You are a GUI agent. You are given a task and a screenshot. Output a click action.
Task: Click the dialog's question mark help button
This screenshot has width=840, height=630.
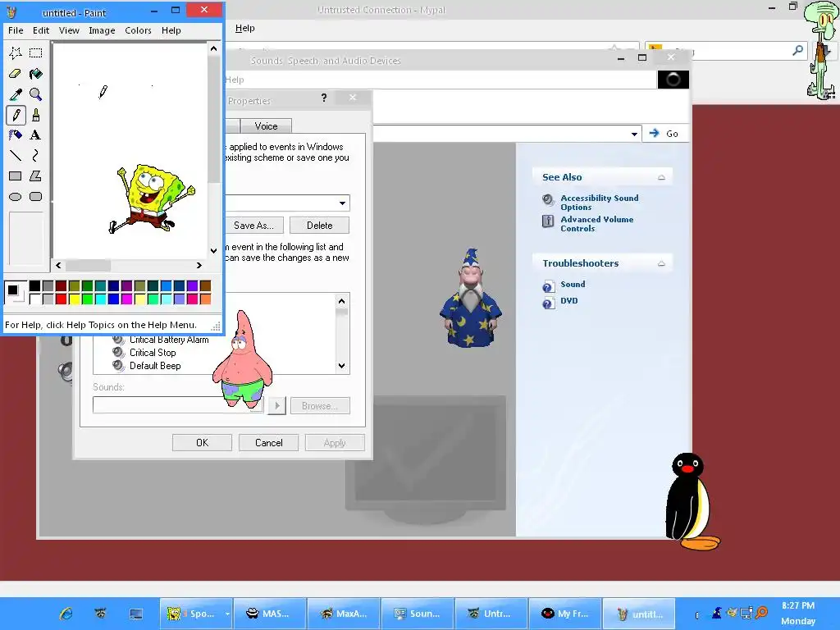click(323, 98)
